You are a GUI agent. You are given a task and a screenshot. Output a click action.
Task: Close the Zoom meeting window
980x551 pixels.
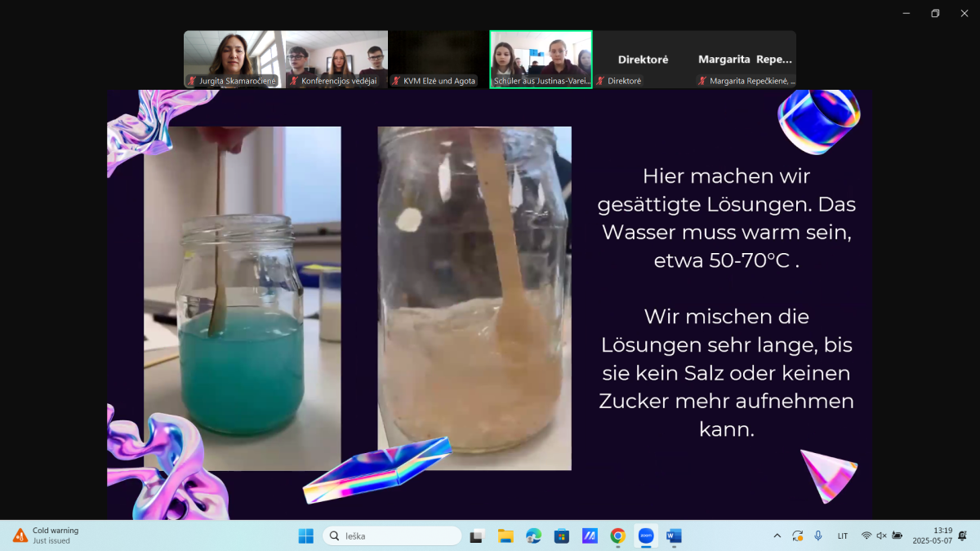click(x=964, y=13)
